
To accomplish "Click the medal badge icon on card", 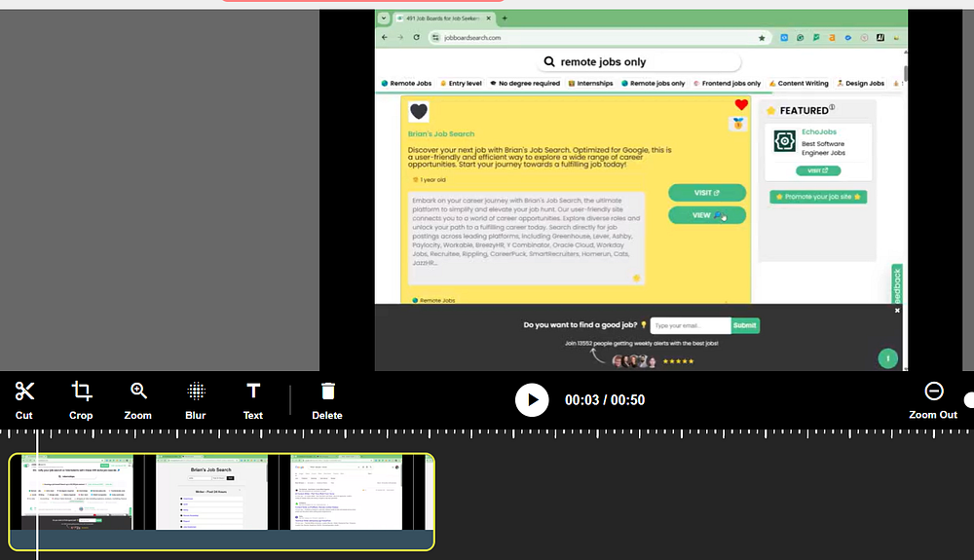I will pos(738,124).
